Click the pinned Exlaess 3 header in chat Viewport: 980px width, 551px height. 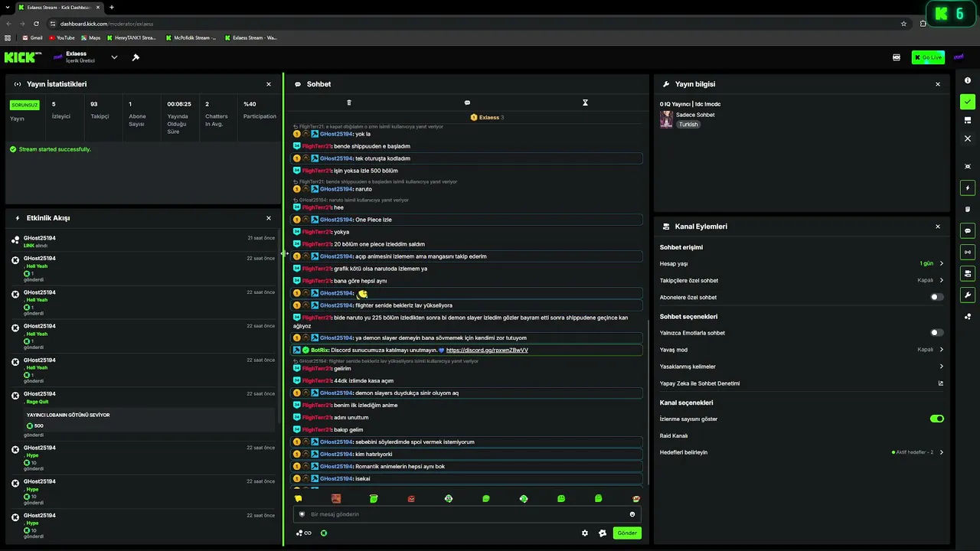[x=487, y=117]
